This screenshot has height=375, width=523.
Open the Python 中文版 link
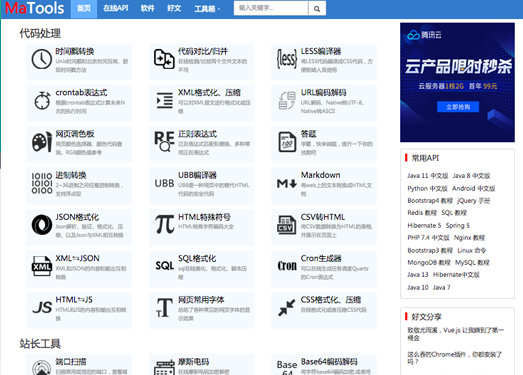427,189
